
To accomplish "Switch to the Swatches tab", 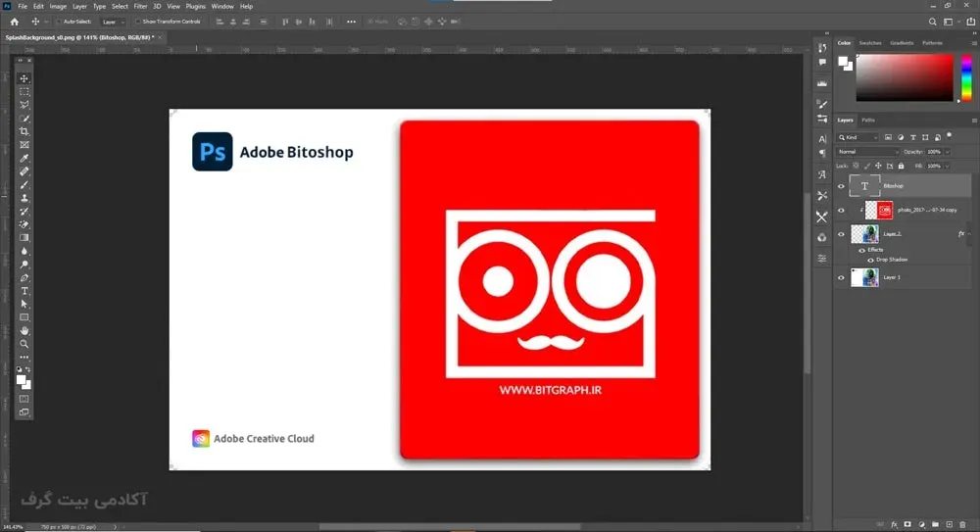I will [870, 43].
